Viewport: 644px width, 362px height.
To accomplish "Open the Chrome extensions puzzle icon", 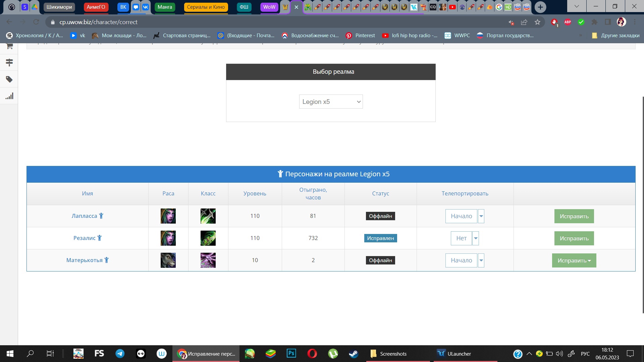I will 594,22.
